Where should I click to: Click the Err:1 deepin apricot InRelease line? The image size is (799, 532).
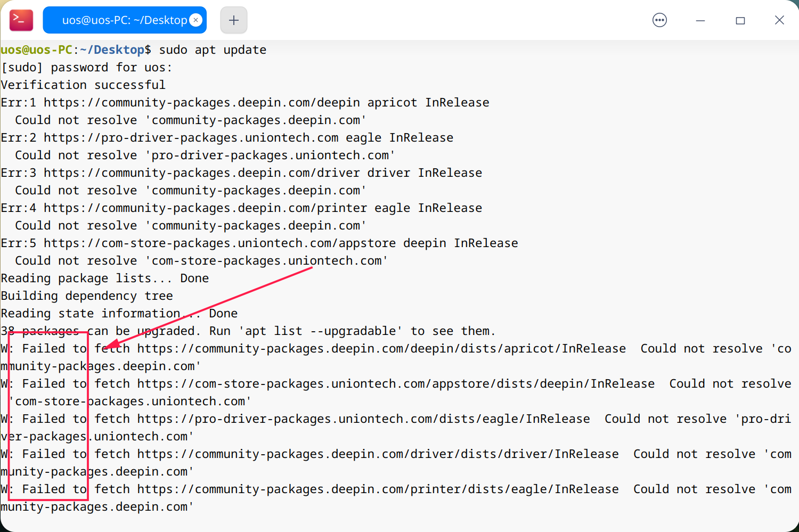pyautogui.click(x=245, y=103)
